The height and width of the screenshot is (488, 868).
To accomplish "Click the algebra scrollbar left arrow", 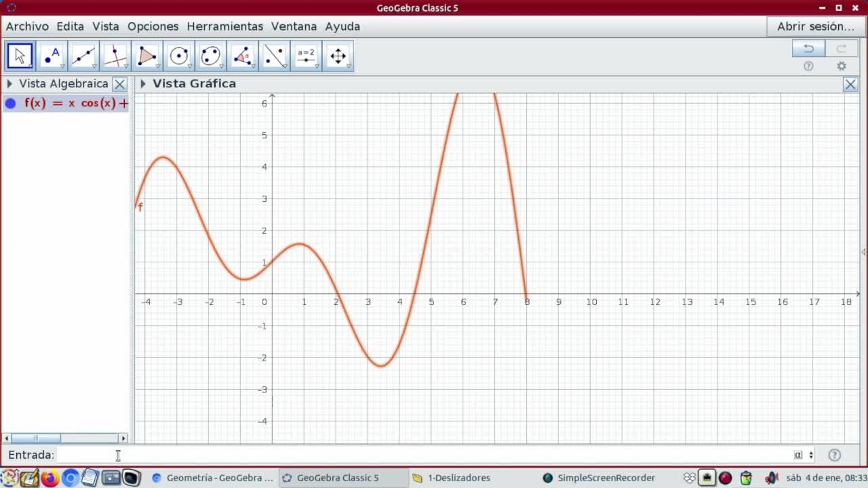I will click(x=7, y=439).
